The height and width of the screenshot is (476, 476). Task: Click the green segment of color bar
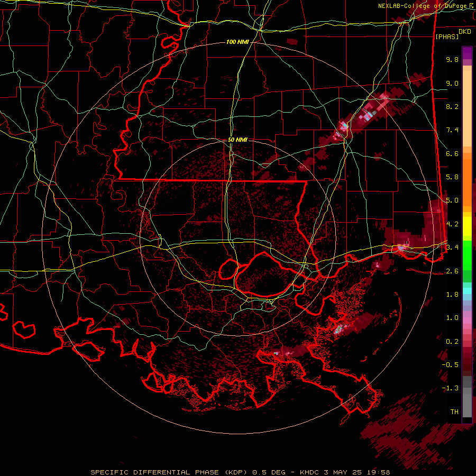coord(467,261)
